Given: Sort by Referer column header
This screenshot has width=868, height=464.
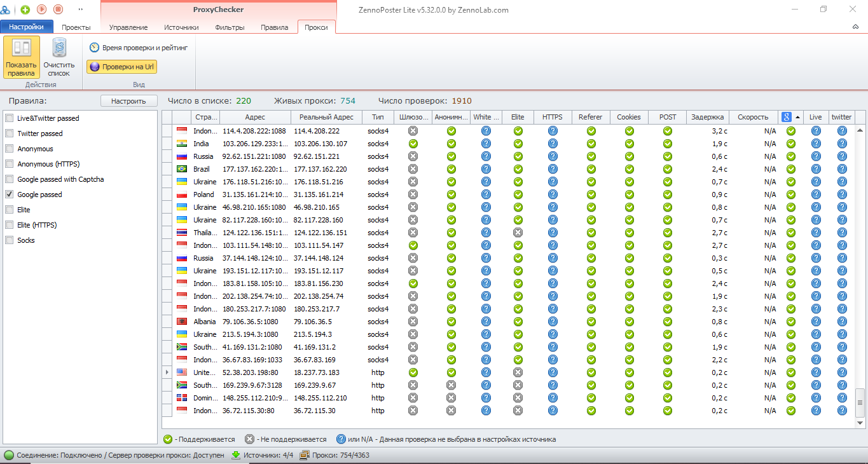Looking at the screenshot, I should (x=591, y=117).
